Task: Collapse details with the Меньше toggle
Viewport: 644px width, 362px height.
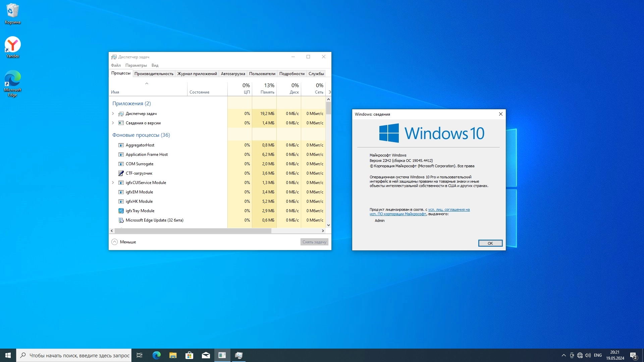Action: point(123,242)
